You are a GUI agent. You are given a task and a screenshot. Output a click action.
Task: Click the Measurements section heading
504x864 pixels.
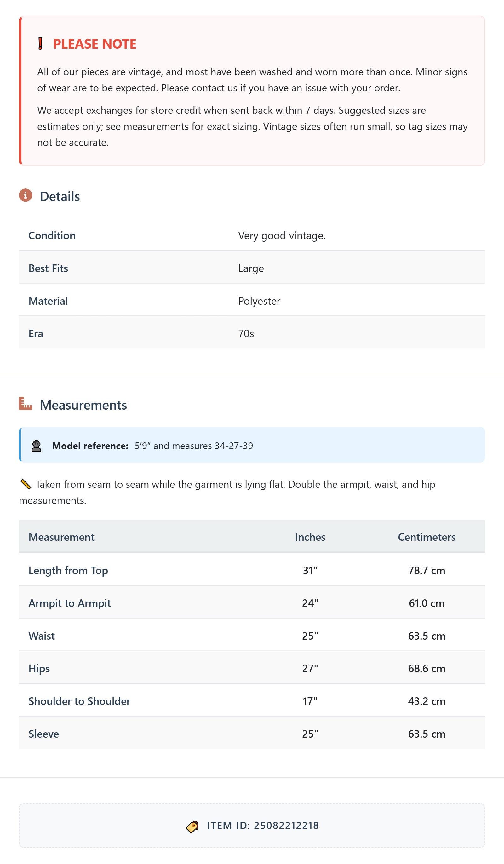click(83, 405)
